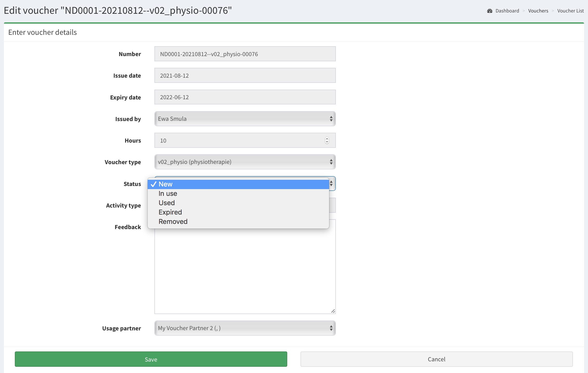Viewport: 588px width, 373px height.
Task: Open the Usage partner dropdown
Action: coord(245,328)
